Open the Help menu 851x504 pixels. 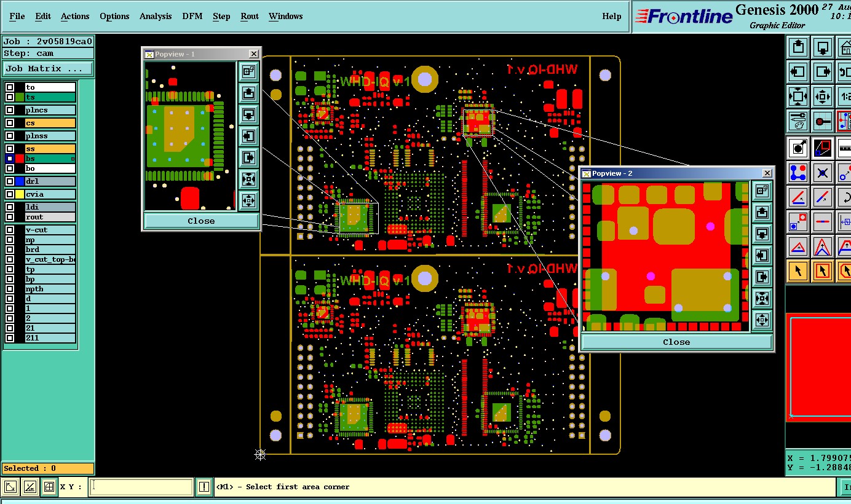[612, 16]
